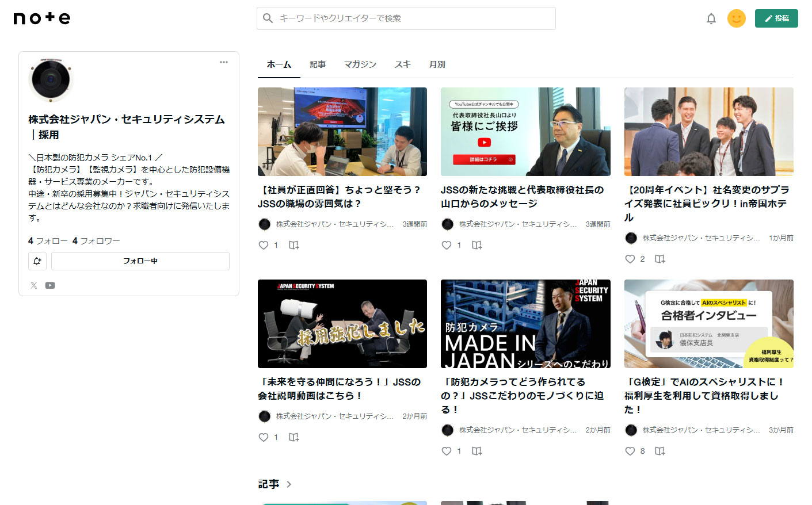The width and height of the screenshot is (812, 505).
Task: Like the 未来を守る仲間になろう article
Action: point(264,437)
